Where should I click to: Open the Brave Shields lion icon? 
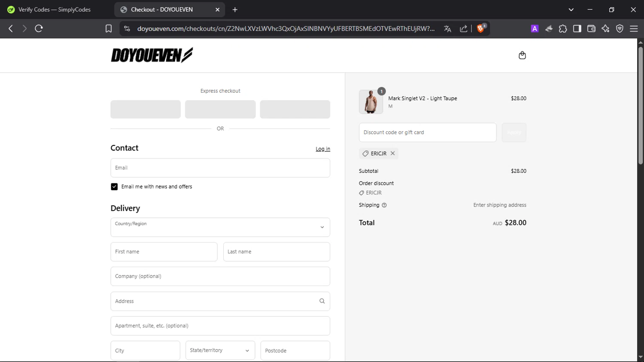coord(481,28)
